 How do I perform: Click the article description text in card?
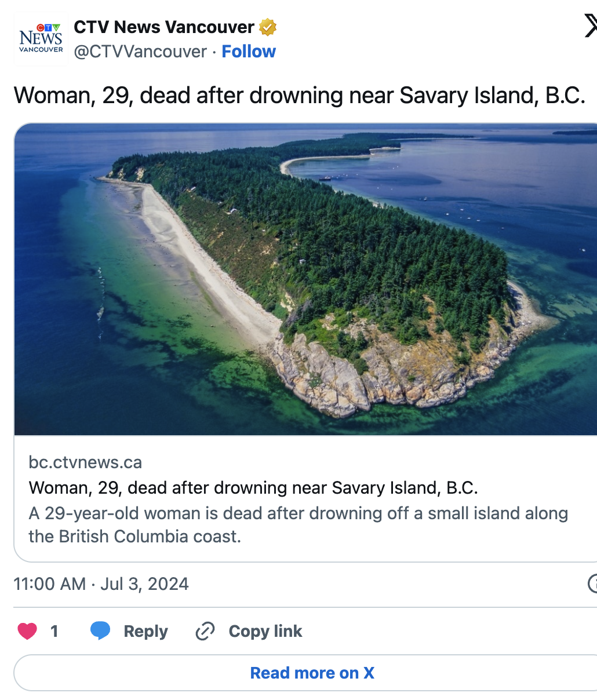pyautogui.click(x=298, y=525)
